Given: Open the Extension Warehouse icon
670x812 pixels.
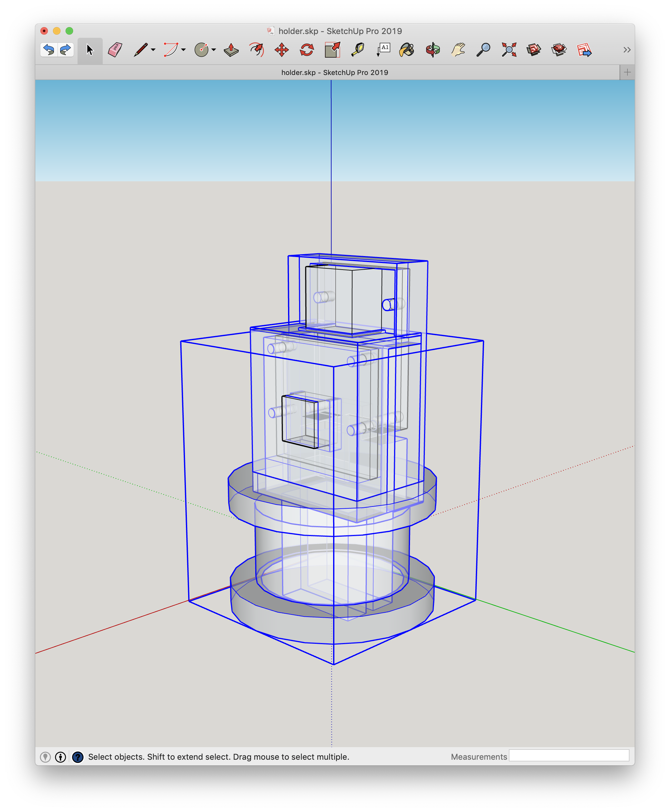Looking at the screenshot, I should pos(559,50).
